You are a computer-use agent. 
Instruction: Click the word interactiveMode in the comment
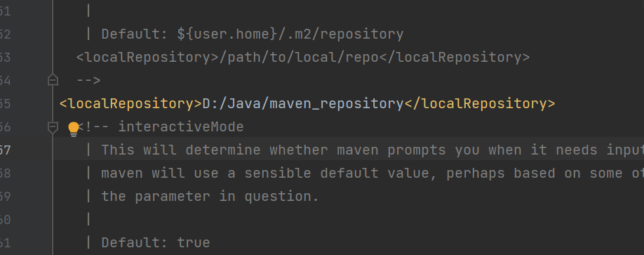(181, 126)
